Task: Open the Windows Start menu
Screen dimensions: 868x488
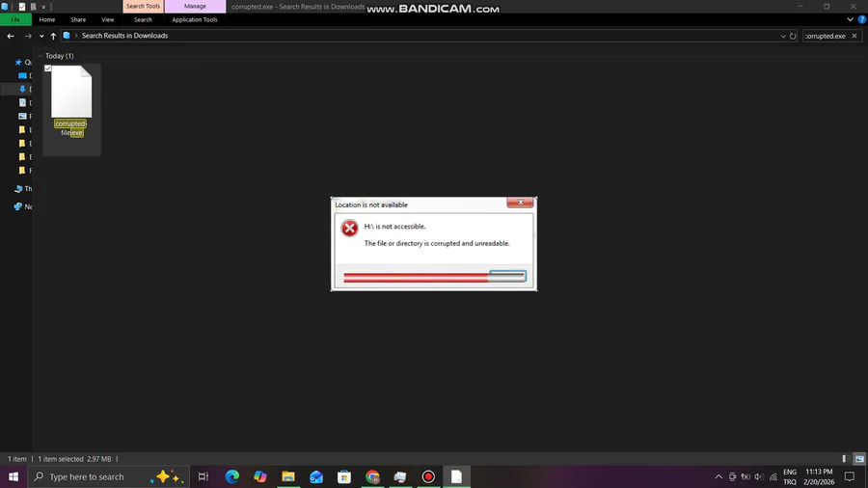Action: coord(14,476)
